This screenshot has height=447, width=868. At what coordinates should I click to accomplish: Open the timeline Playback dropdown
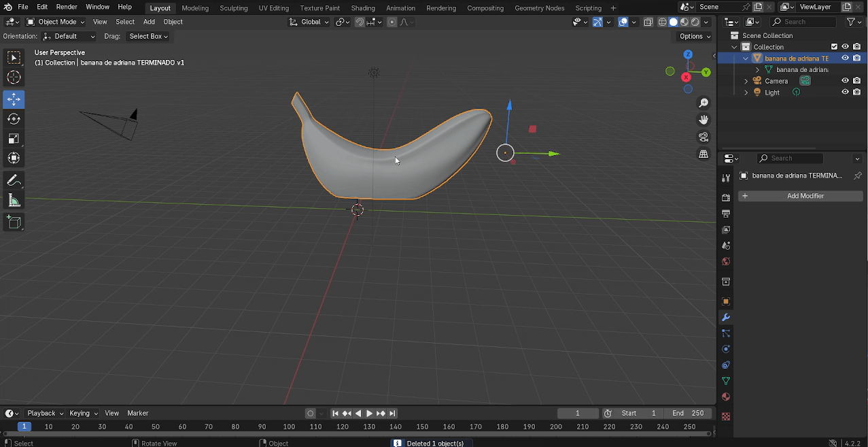(x=45, y=413)
